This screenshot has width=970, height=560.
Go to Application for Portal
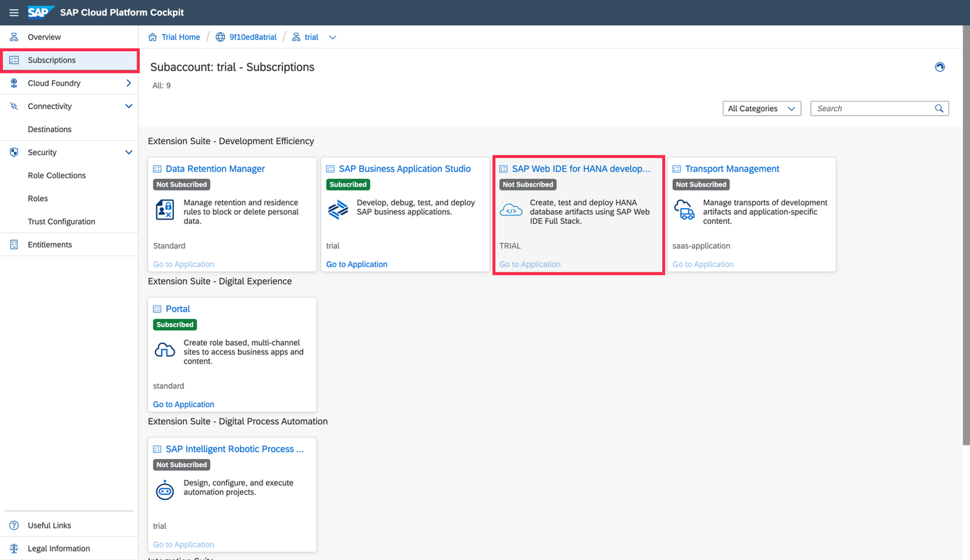click(x=184, y=405)
